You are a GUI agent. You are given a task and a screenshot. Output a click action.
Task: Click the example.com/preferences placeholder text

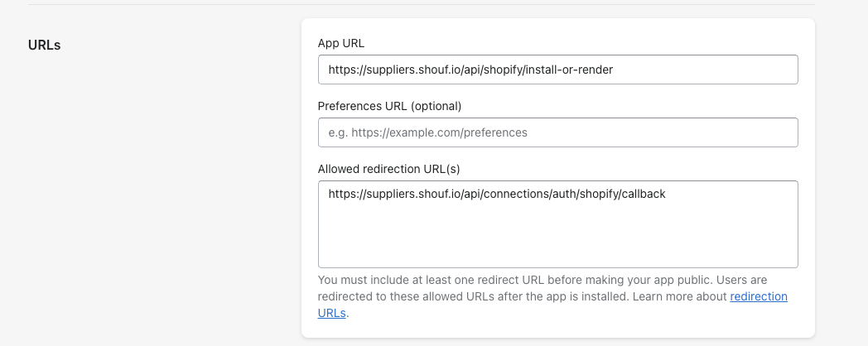pos(439,132)
